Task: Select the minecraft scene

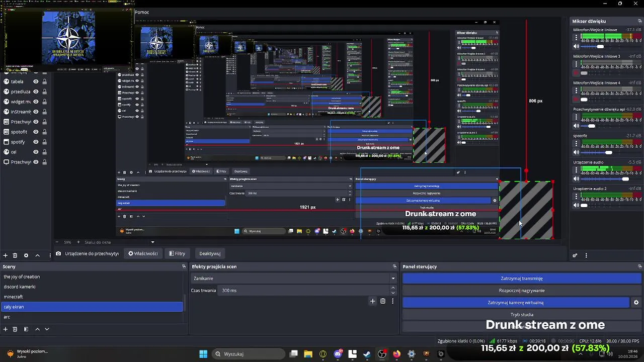Action: 92,297
